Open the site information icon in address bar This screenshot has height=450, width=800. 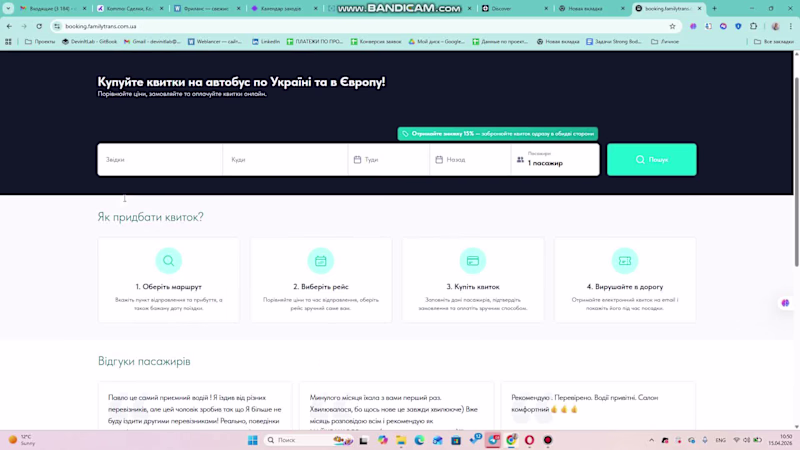click(57, 26)
